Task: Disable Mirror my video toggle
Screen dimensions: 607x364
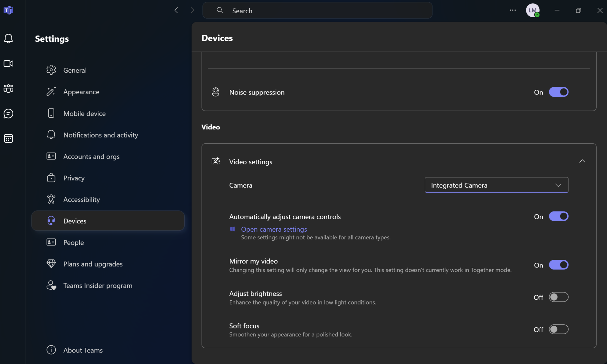Action: pos(558,265)
